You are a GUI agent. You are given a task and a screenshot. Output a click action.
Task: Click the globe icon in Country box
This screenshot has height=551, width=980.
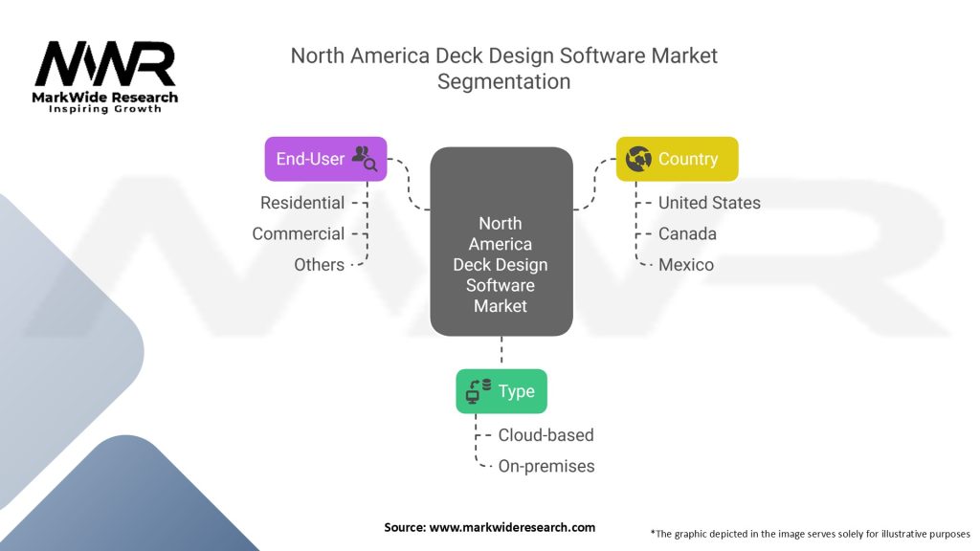coord(638,159)
